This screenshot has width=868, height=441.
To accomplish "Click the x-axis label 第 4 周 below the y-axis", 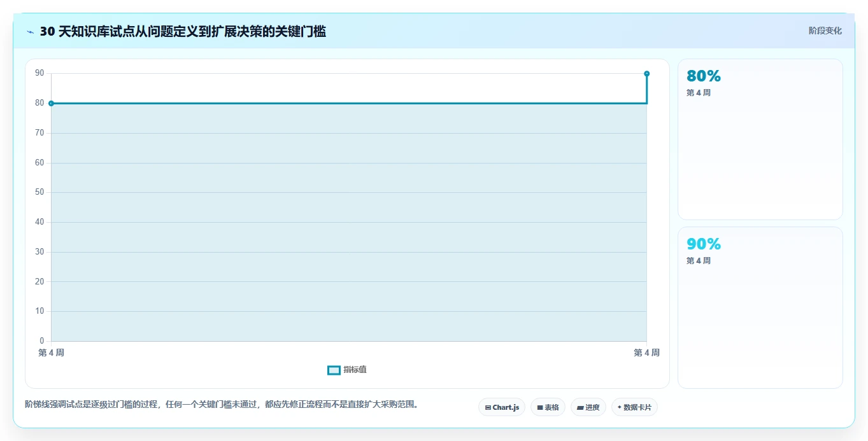I will coord(51,353).
